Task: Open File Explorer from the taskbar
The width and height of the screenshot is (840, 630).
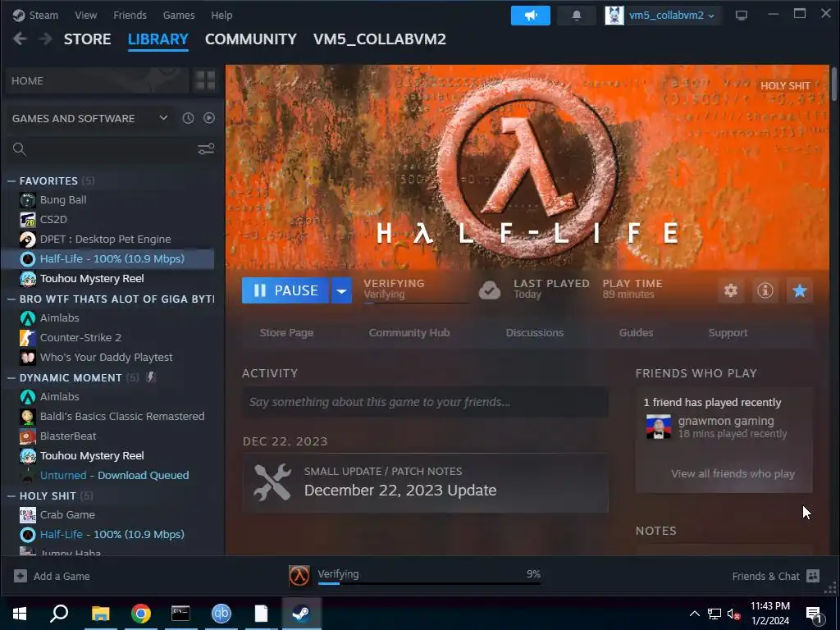Action: pos(100,614)
